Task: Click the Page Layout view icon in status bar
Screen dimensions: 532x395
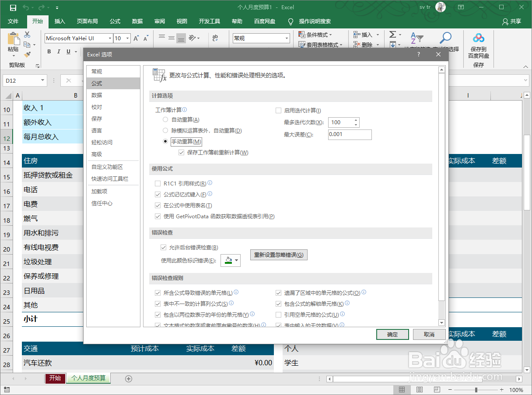Action: [419, 390]
